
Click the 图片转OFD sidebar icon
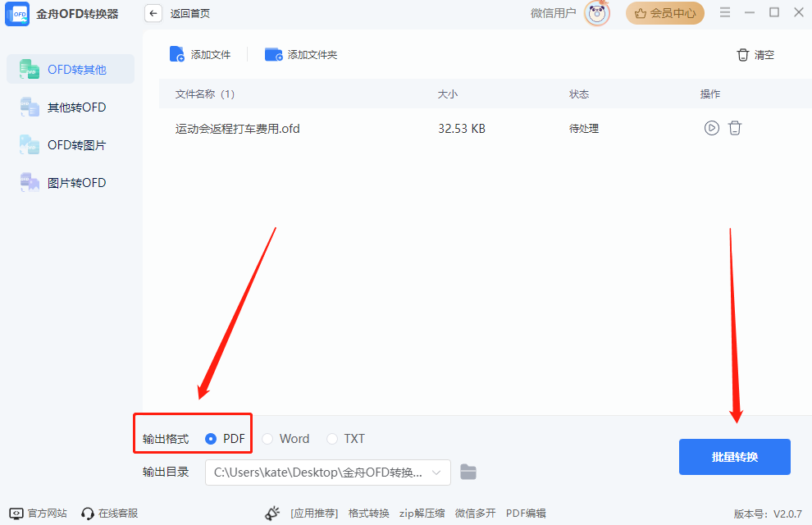30,183
